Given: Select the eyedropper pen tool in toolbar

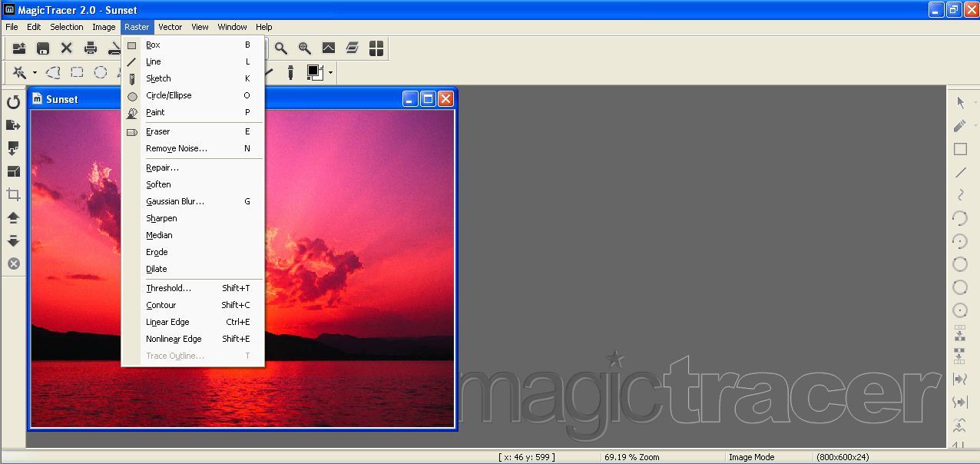Looking at the screenshot, I should (290, 72).
